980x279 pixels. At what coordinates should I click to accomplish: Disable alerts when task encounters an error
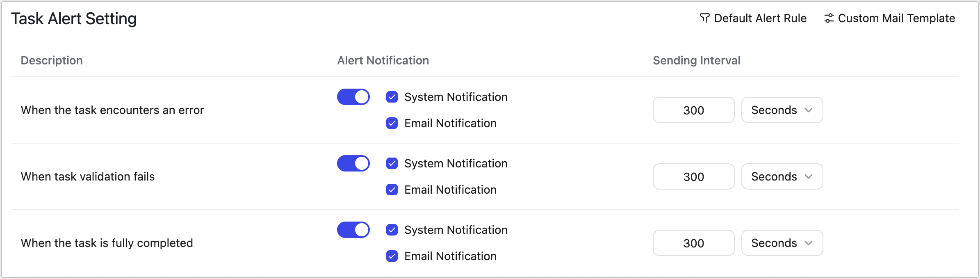353,97
